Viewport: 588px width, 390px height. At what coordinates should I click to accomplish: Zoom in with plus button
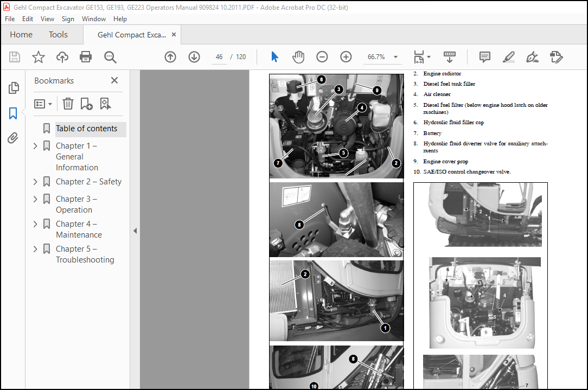(346, 56)
